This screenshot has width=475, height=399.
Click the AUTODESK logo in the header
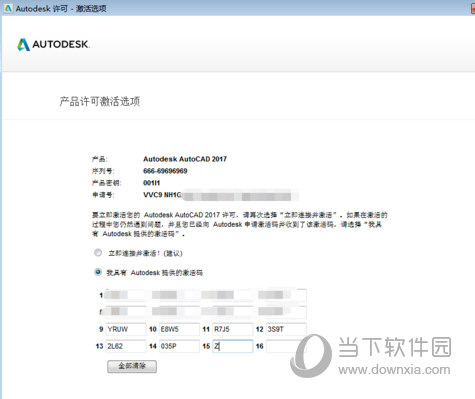coord(53,44)
